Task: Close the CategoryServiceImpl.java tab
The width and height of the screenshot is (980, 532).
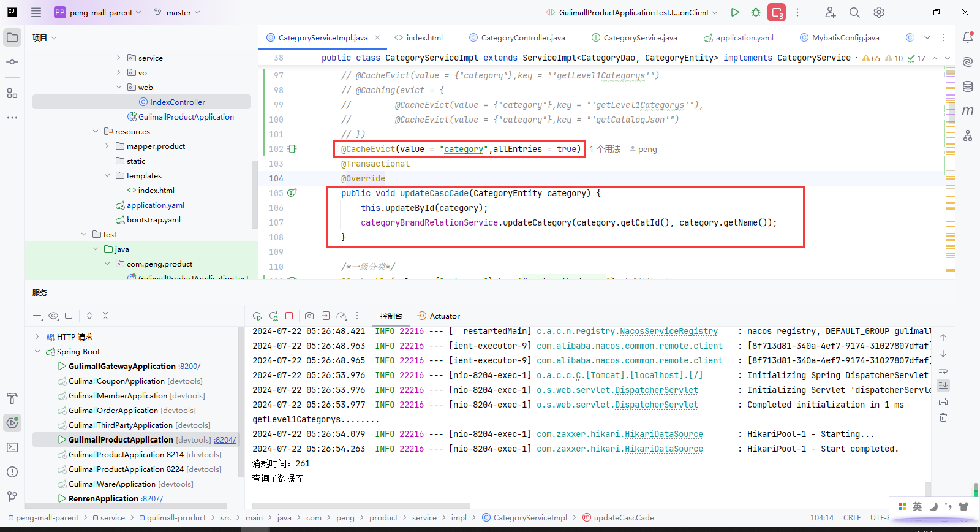Action: point(377,37)
